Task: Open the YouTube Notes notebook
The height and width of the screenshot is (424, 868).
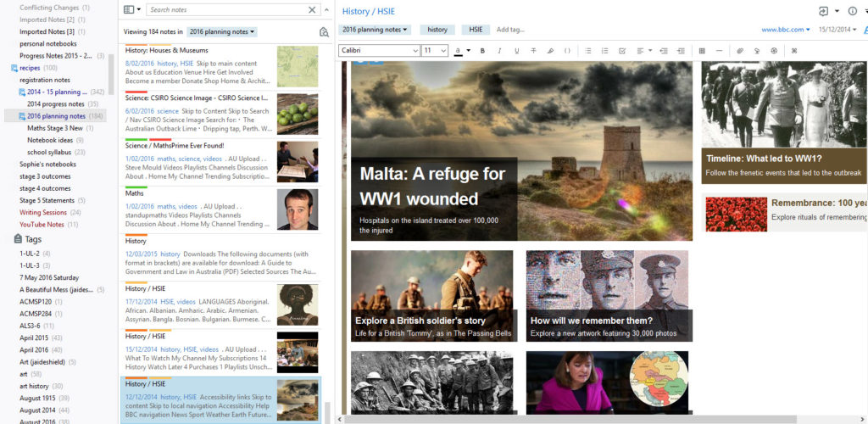Action: coord(42,225)
